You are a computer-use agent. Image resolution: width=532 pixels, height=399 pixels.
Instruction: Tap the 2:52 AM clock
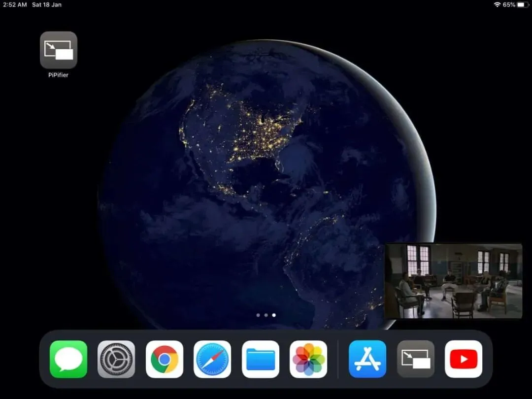[15, 5]
